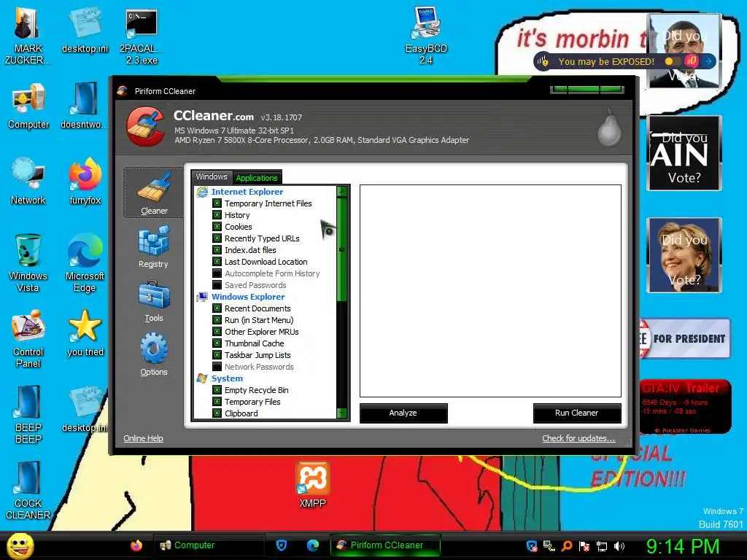The width and height of the screenshot is (747, 560).
Task: Click the Piriform pear logo
Action: click(x=609, y=128)
